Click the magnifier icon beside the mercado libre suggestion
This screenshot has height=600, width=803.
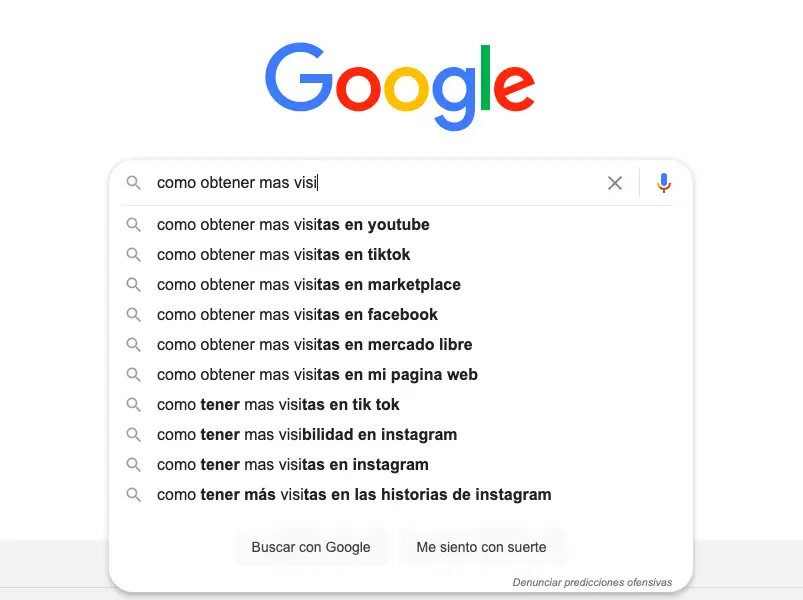pos(133,345)
